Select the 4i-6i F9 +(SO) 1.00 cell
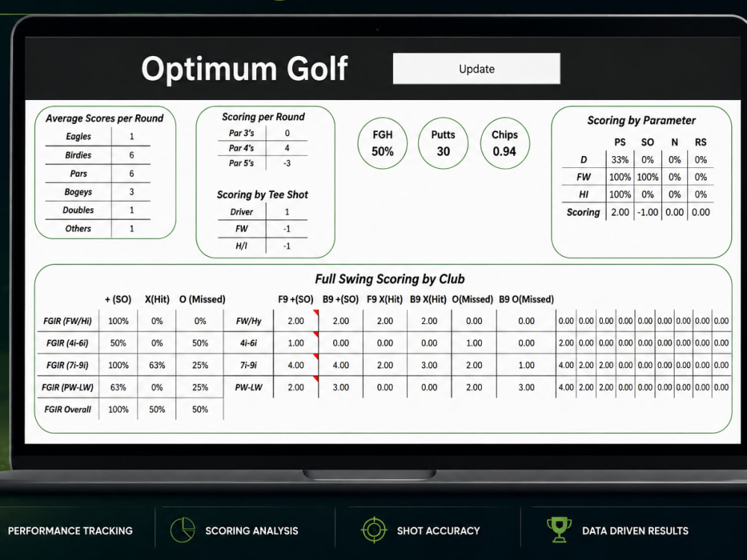The image size is (747, 560). pos(296,343)
